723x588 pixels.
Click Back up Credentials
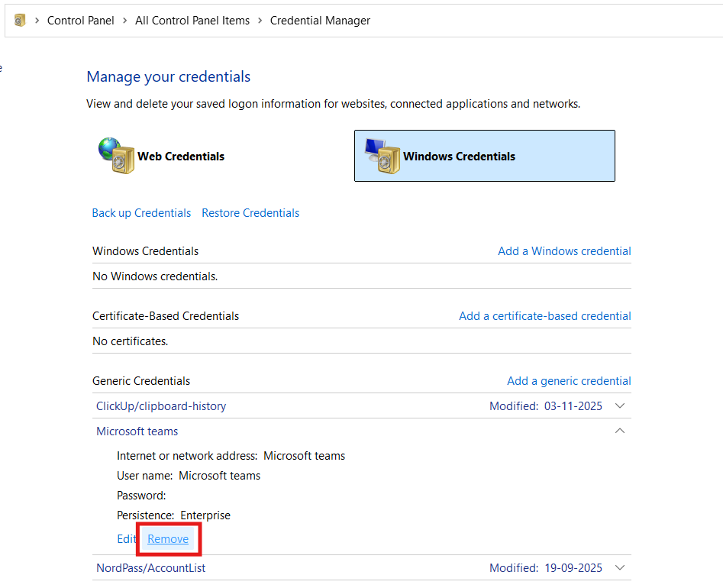(x=141, y=212)
